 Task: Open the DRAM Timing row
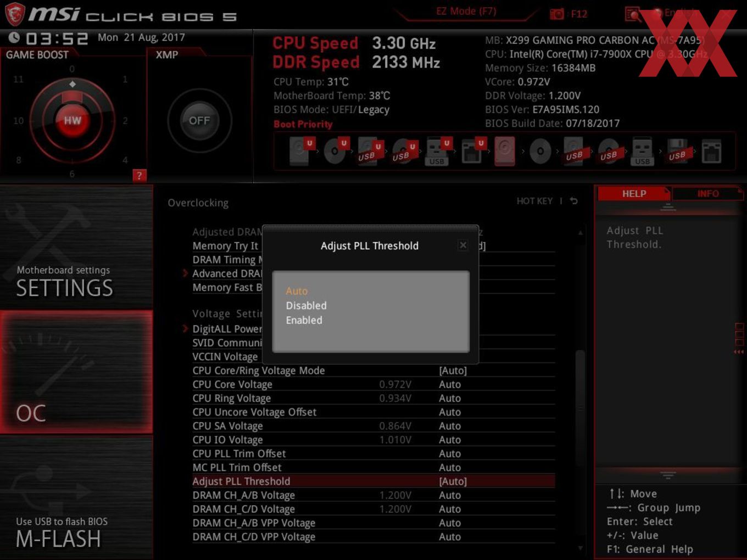point(227,260)
